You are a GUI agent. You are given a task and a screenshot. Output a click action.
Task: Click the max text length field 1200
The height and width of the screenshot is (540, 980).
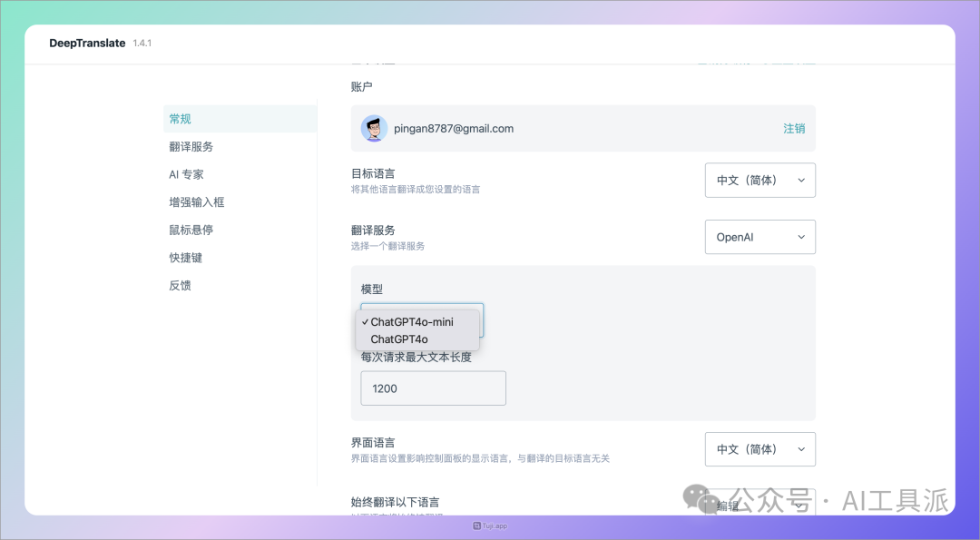433,388
